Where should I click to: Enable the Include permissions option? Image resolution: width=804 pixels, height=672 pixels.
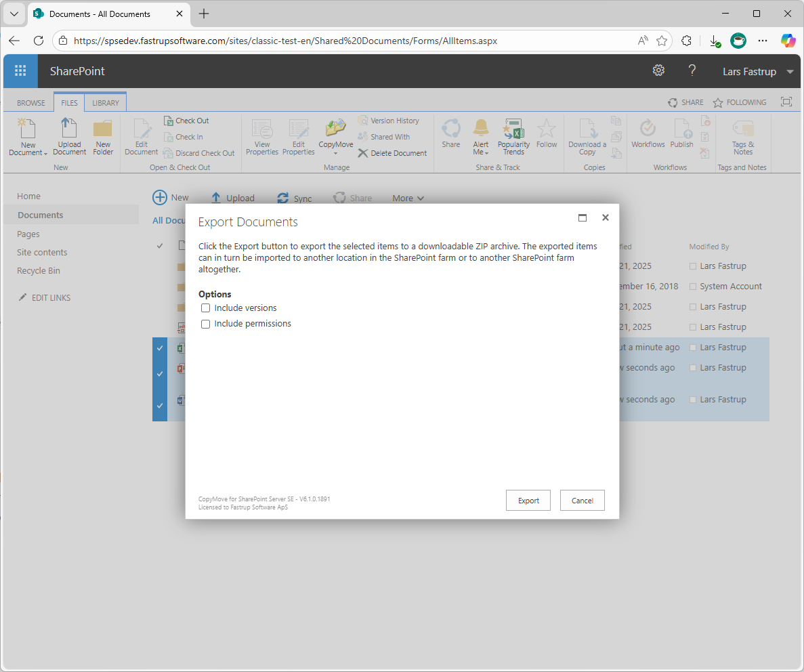click(206, 324)
